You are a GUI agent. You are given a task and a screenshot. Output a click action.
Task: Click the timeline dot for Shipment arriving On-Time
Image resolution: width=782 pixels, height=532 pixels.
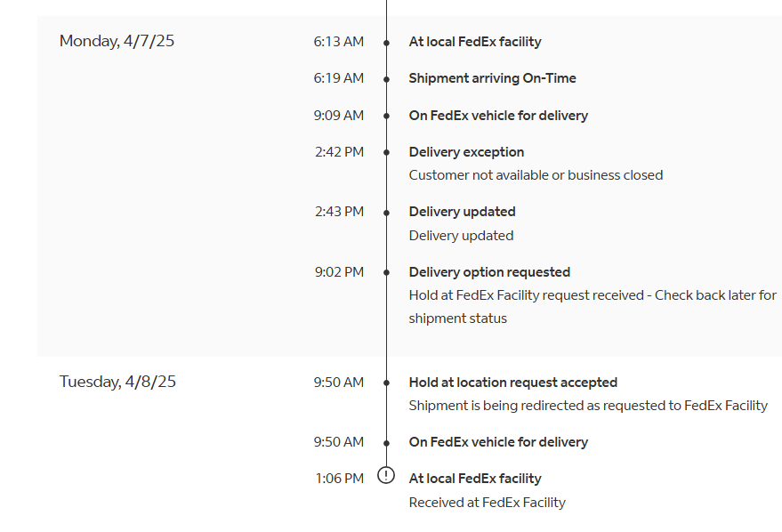386,79
